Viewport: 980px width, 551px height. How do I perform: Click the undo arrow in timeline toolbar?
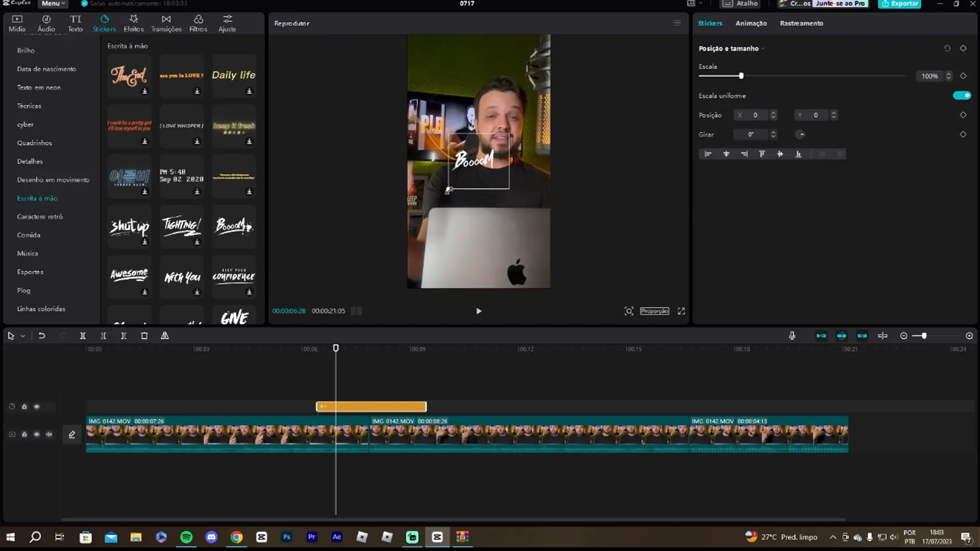pos(42,336)
